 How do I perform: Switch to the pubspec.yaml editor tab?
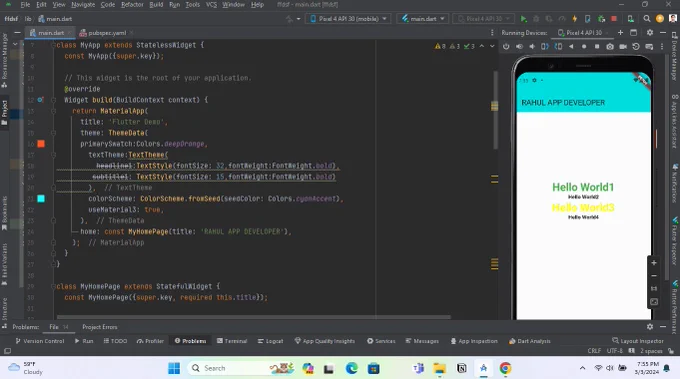pyautogui.click(x=107, y=33)
